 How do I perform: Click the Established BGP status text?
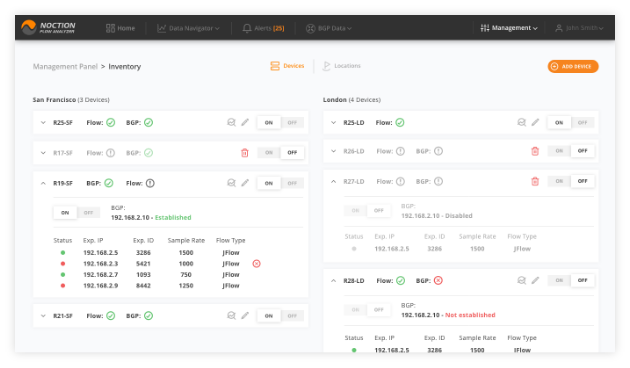[x=173, y=217]
